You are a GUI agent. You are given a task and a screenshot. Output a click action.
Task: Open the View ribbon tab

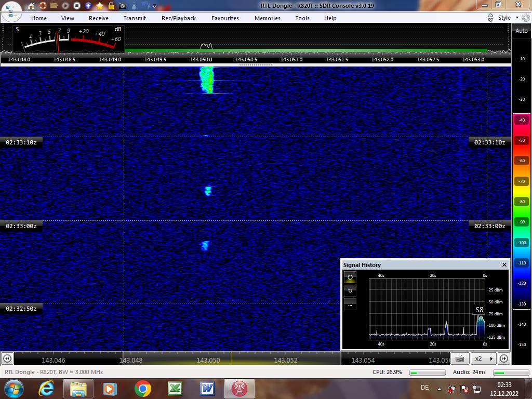tap(68, 18)
